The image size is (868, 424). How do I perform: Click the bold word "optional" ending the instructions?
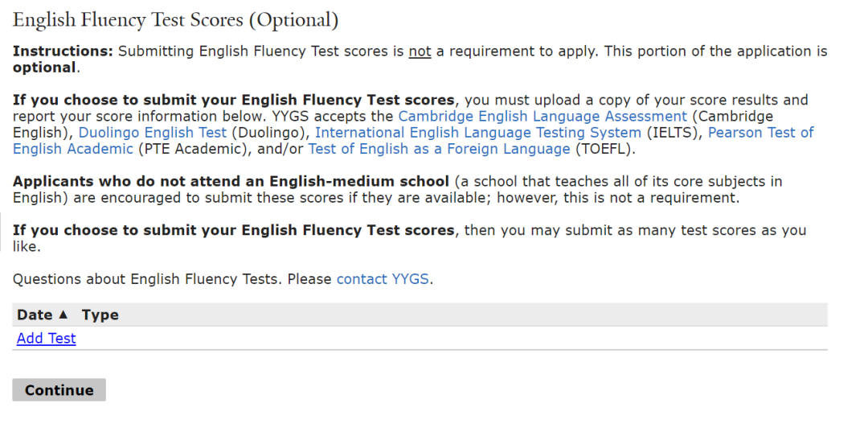[43, 68]
